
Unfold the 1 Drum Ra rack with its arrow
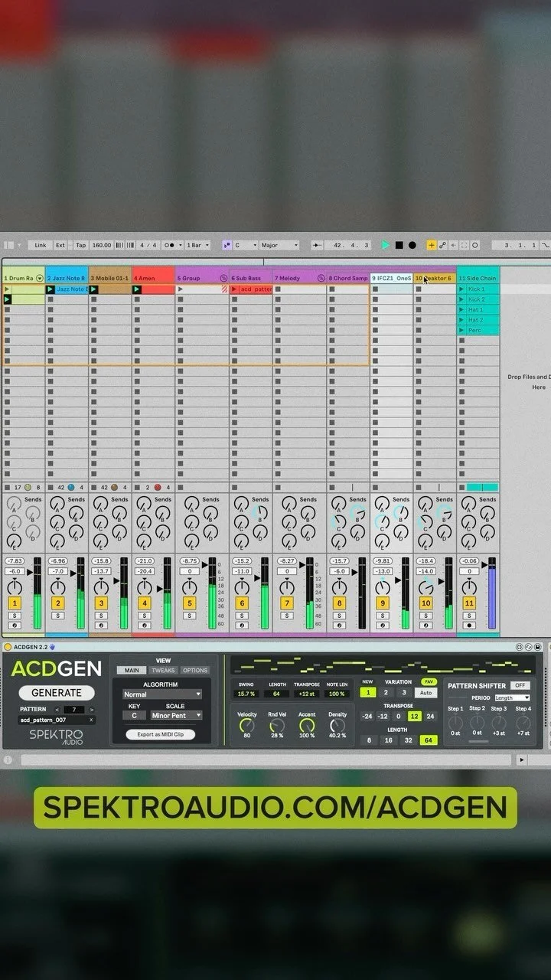[40, 278]
